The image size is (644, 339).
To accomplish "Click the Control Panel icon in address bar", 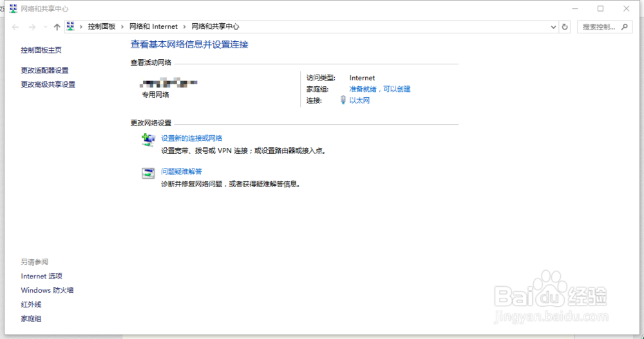I will coord(71,26).
